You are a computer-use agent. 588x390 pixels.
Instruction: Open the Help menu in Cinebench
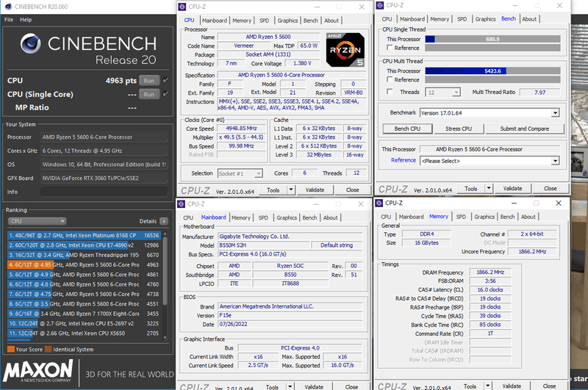point(26,20)
